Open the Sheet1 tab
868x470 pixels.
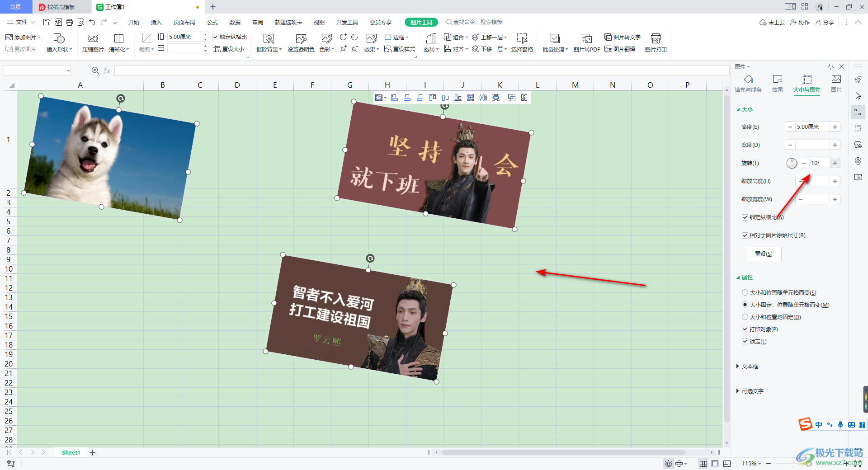pos(71,452)
